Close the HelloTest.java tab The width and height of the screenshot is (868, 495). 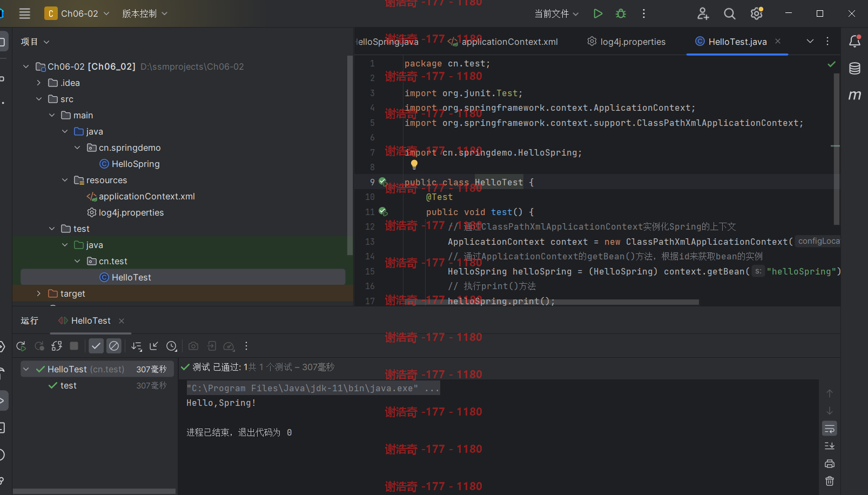(x=778, y=41)
